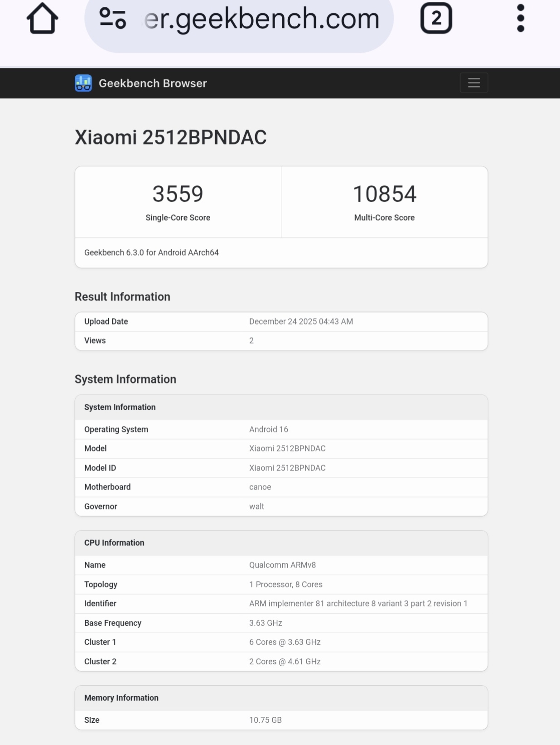Click the Geekbench 6.3.0 version text

point(151,252)
